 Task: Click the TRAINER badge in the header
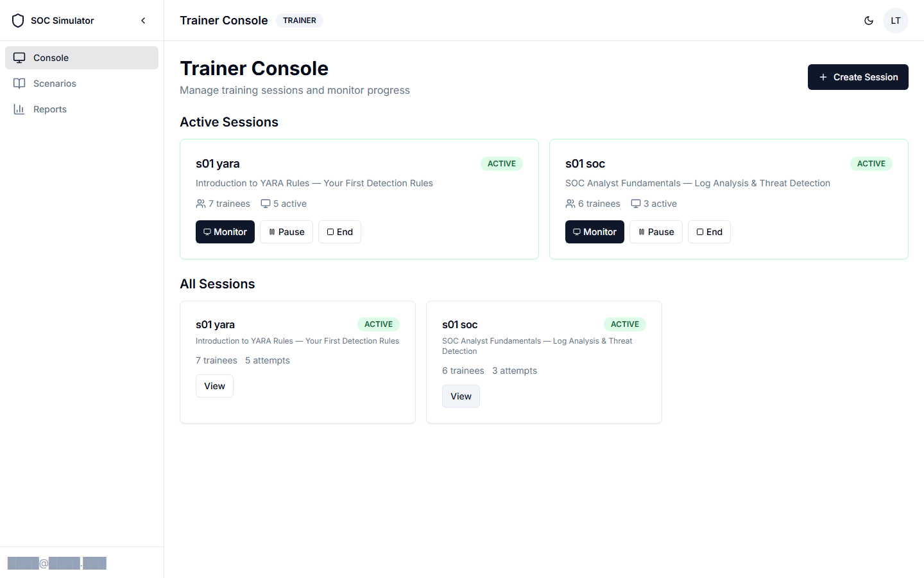click(299, 20)
